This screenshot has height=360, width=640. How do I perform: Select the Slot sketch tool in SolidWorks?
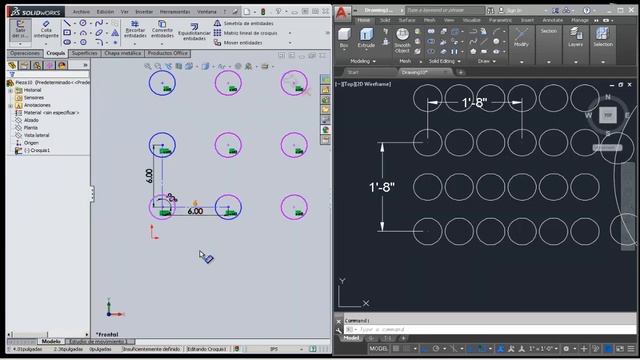tap(67, 42)
